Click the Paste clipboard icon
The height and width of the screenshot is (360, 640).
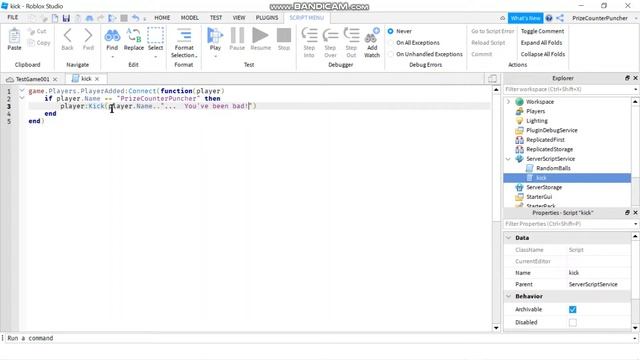14,36
